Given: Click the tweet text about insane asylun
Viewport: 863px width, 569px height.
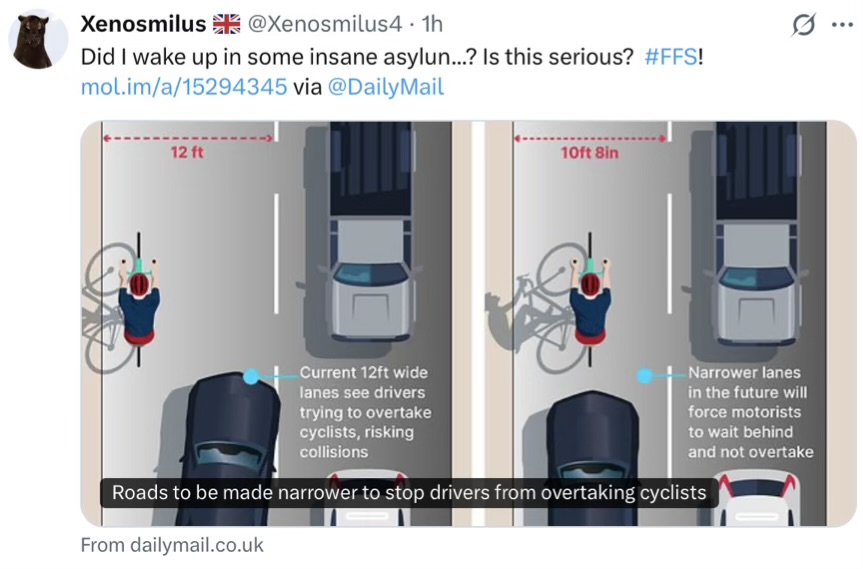Looking at the screenshot, I should click(357, 57).
